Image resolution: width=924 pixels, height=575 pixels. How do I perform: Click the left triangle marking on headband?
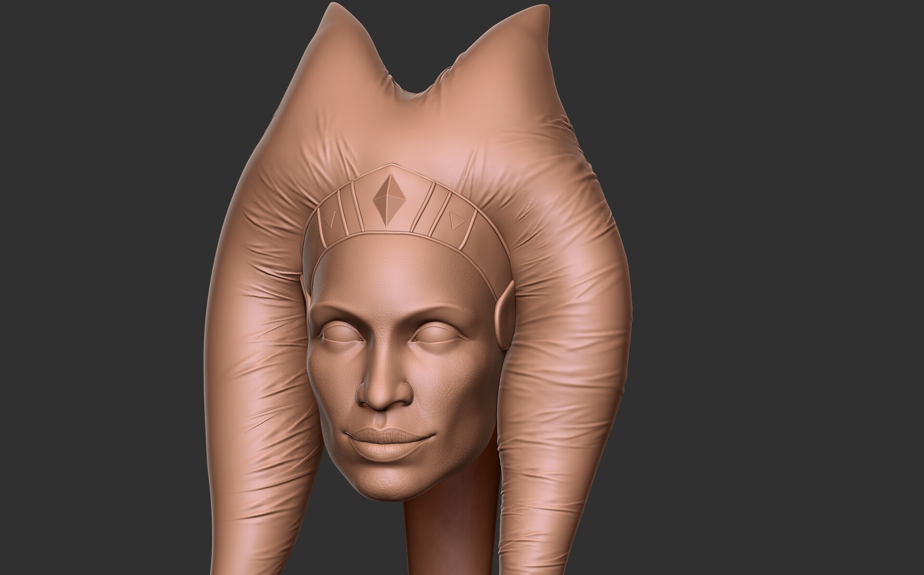[331, 218]
